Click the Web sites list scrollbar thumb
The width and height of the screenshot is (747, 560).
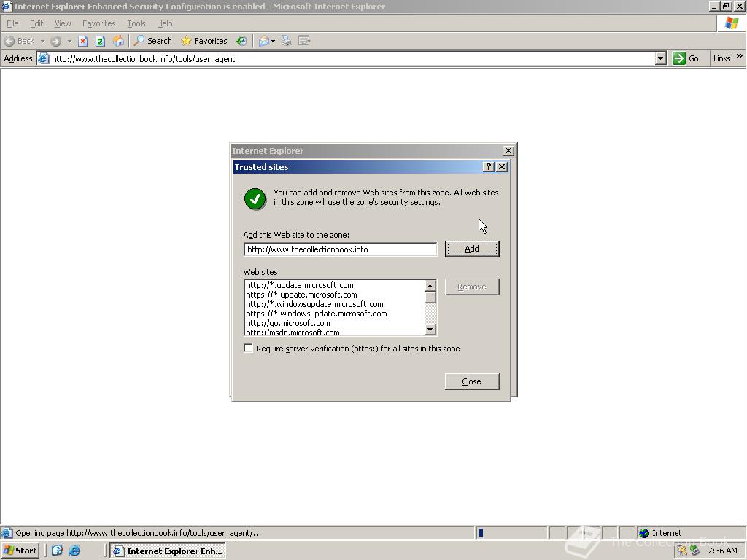[x=430, y=297]
